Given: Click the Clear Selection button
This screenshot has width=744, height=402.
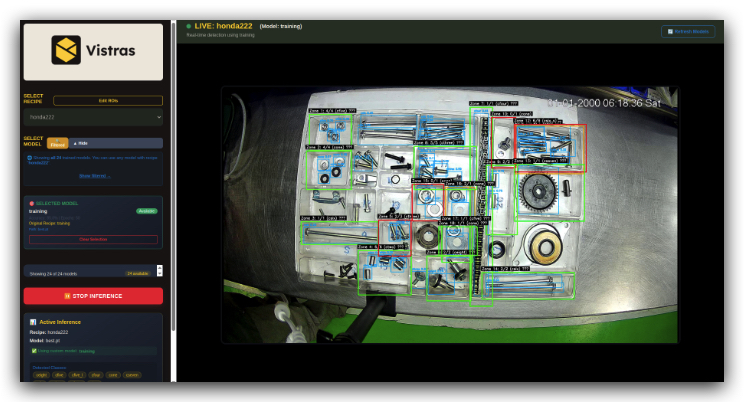Looking at the screenshot, I should [93, 240].
